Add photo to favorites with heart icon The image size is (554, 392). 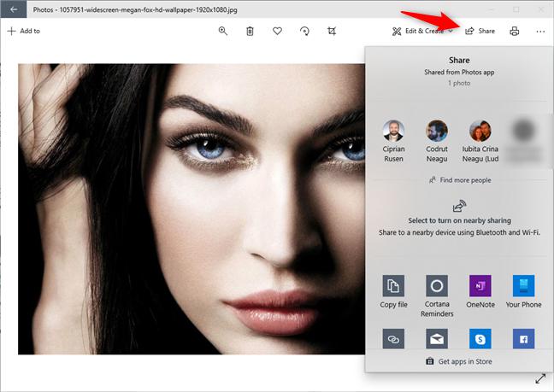pyautogui.click(x=277, y=31)
